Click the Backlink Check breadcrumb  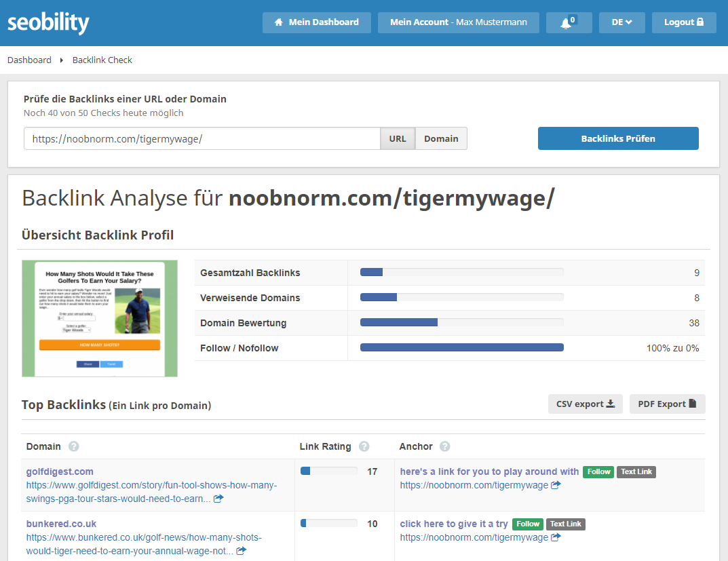[102, 60]
